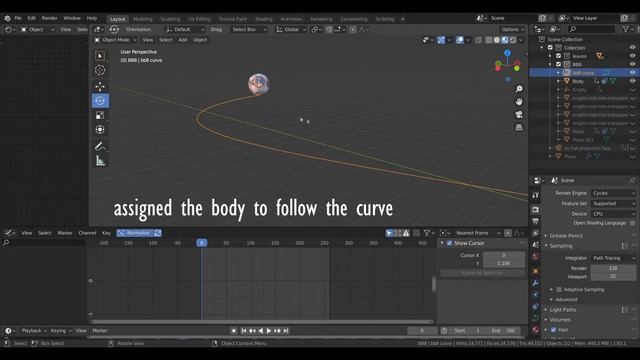Open the File menu
The height and width of the screenshot is (360, 640).
point(18,18)
